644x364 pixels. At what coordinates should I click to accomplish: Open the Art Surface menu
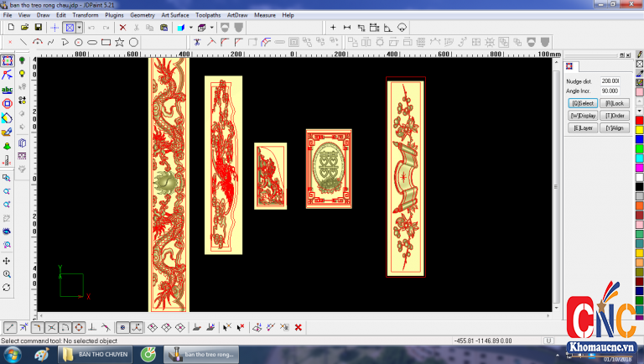tap(174, 15)
